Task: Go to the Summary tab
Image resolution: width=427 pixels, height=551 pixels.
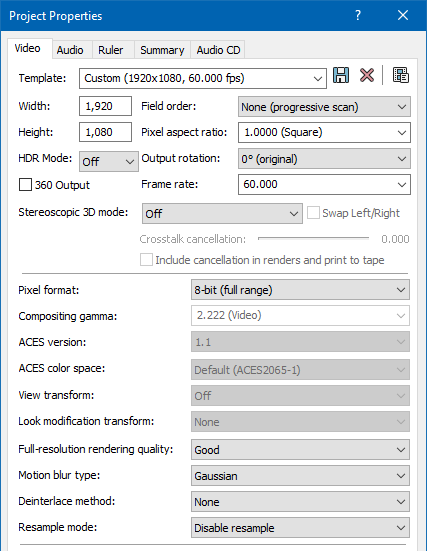Action: (162, 50)
